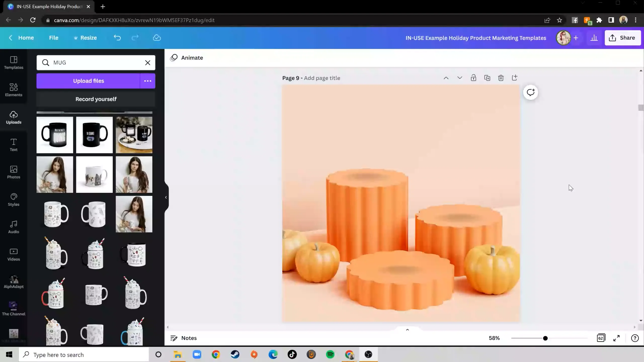The height and width of the screenshot is (362, 644).
Task: Click the cloud save status icon
Action: [x=157, y=38]
